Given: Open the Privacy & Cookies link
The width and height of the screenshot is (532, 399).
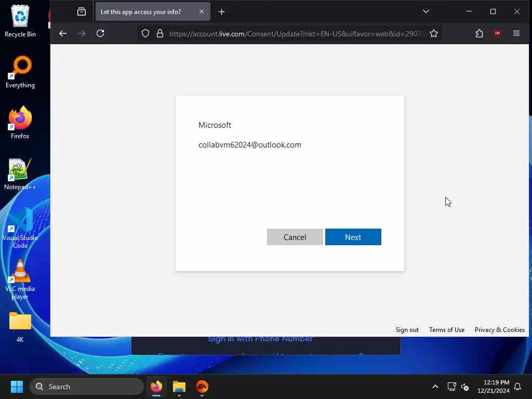Looking at the screenshot, I should [499, 330].
